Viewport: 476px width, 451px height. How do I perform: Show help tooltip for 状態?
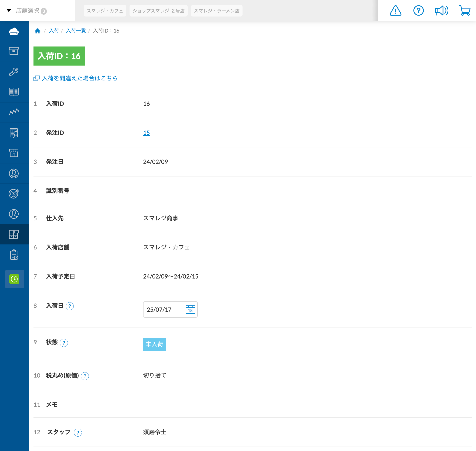(x=64, y=343)
